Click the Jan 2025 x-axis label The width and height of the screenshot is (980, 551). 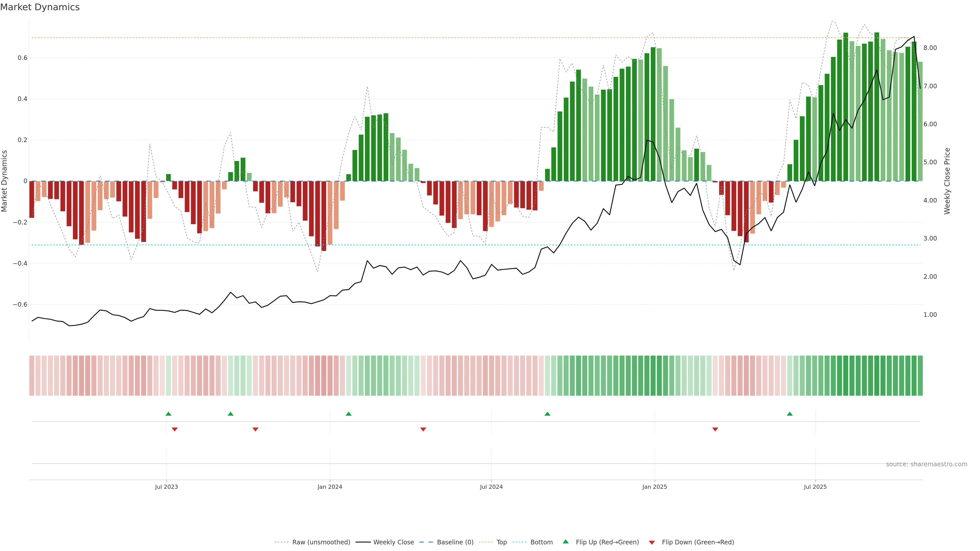click(654, 487)
